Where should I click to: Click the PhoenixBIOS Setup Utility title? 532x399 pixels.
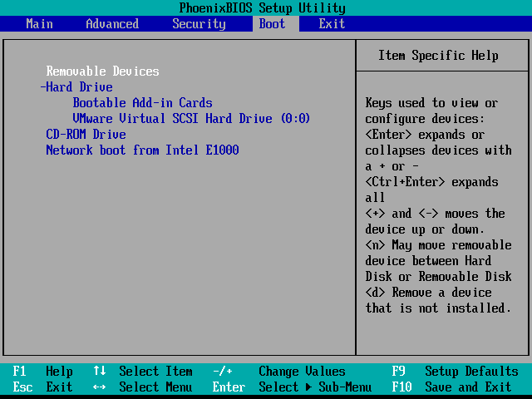pos(263,7)
